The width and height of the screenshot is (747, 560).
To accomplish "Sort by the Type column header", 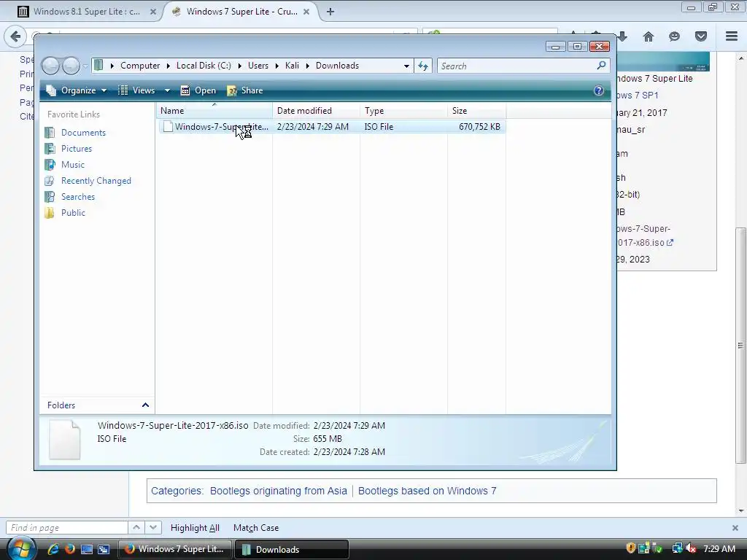I will click(x=403, y=111).
